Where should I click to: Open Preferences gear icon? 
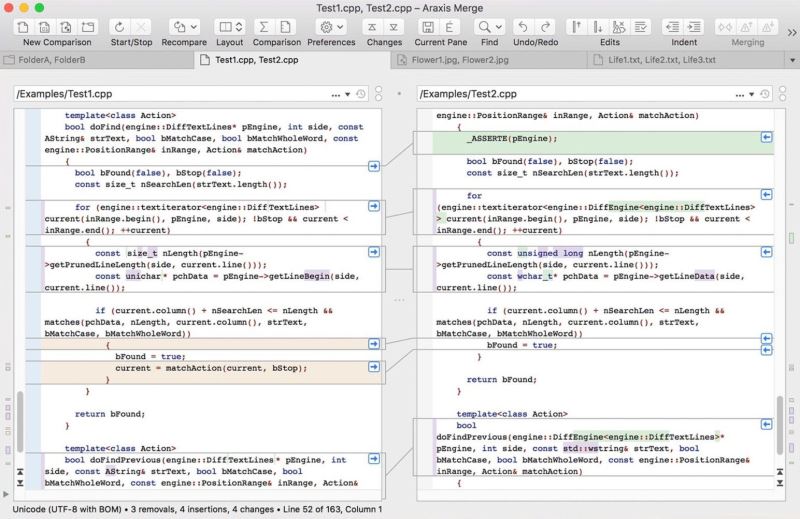coord(326,27)
